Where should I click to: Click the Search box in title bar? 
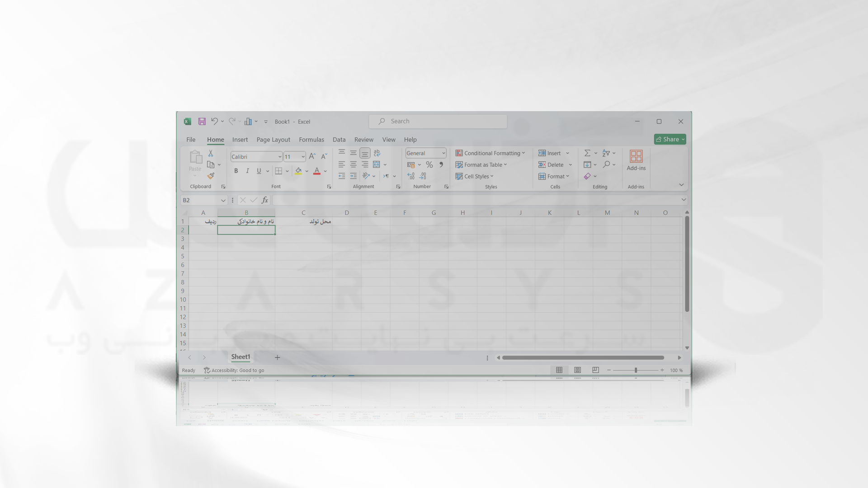438,121
